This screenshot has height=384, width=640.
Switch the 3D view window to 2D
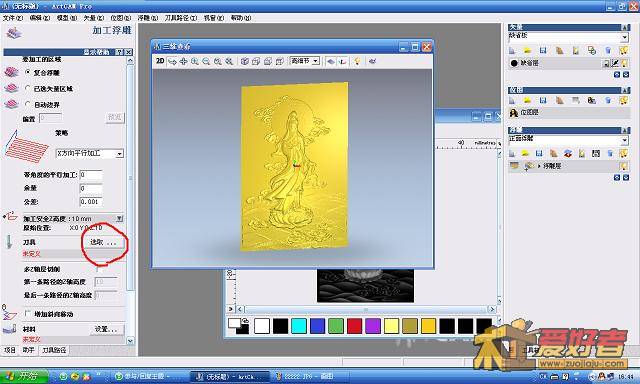160,61
